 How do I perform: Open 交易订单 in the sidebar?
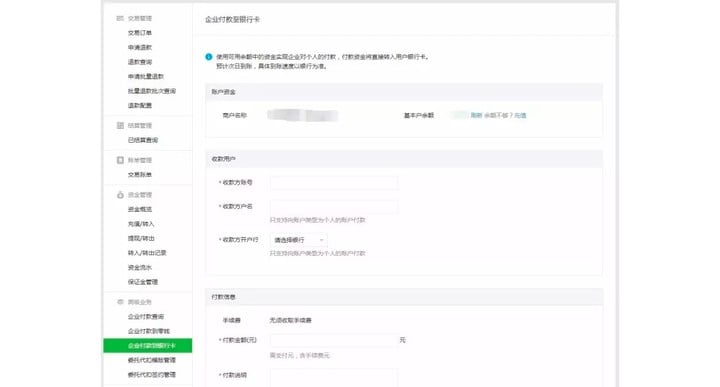click(x=140, y=33)
